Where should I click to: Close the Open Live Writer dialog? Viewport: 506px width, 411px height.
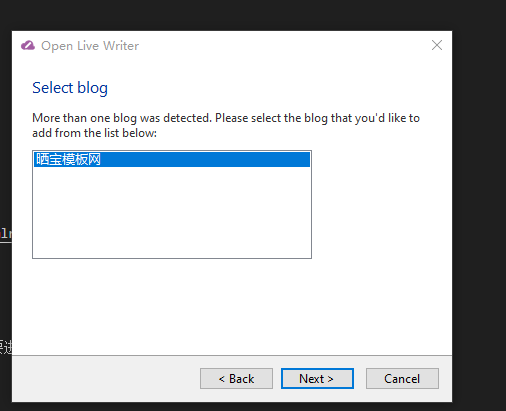(x=437, y=45)
